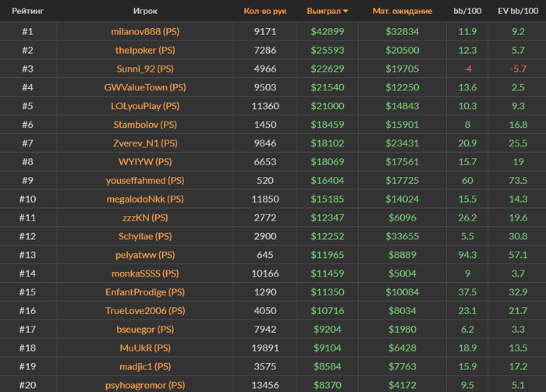Viewport: 546px width, 392px height.
Task: Click the Игрок column header
Action: click(144, 12)
